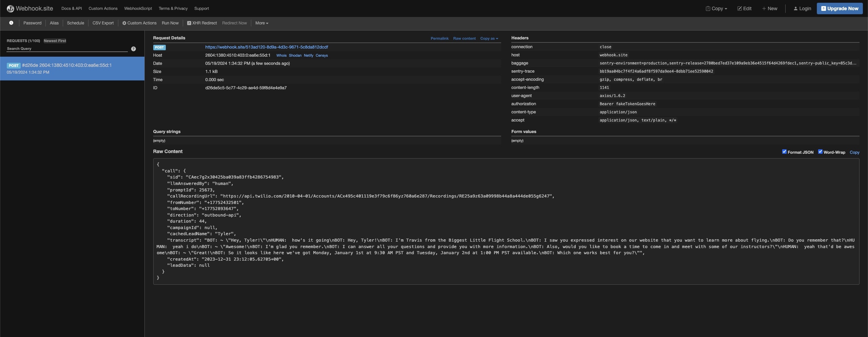Expand the More dropdown
The width and height of the screenshot is (868, 337).
pyautogui.click(x=262, y=23)
